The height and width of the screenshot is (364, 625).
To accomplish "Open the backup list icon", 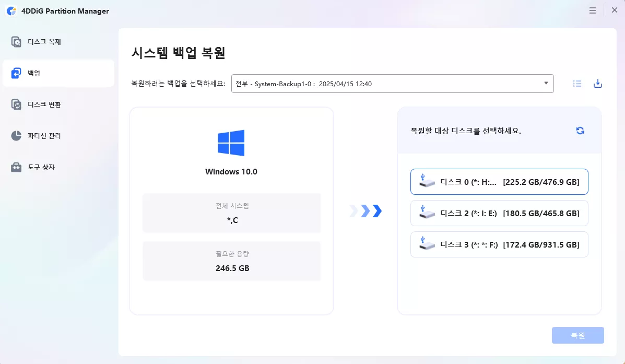I will [577, 84].
